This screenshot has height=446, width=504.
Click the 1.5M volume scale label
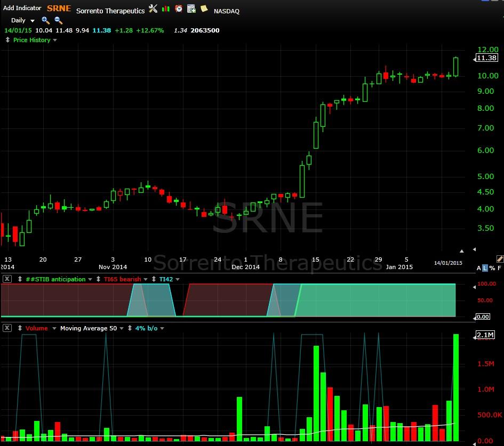(486, 363)
